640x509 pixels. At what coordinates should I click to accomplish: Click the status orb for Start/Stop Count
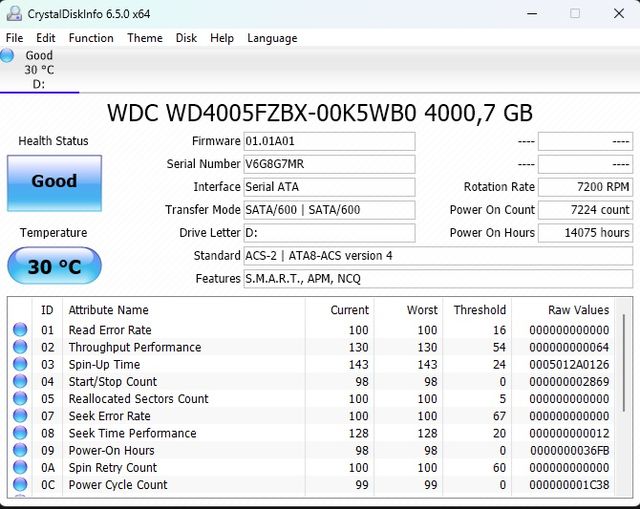(20, 381)
